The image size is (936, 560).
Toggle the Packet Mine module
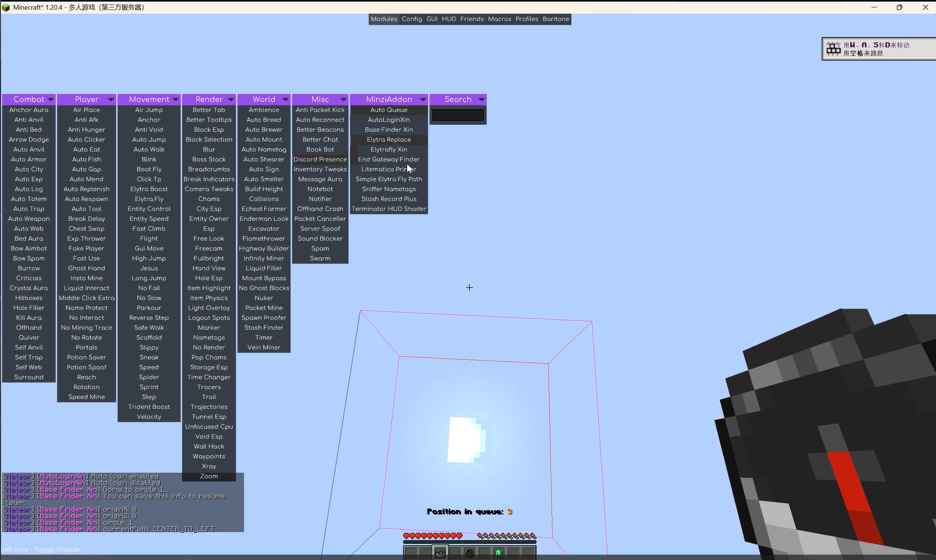[264, 308]
